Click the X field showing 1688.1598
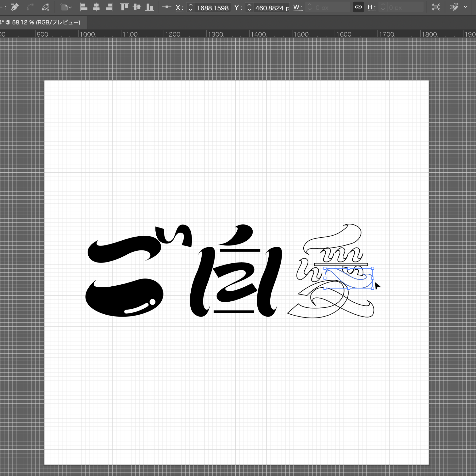The image size is (476, 476). (213, 8)
